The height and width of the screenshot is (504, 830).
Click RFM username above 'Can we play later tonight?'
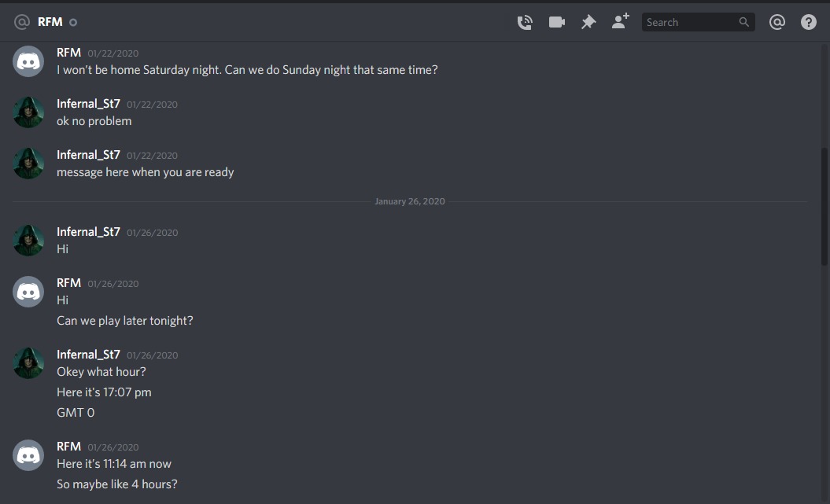68,283
